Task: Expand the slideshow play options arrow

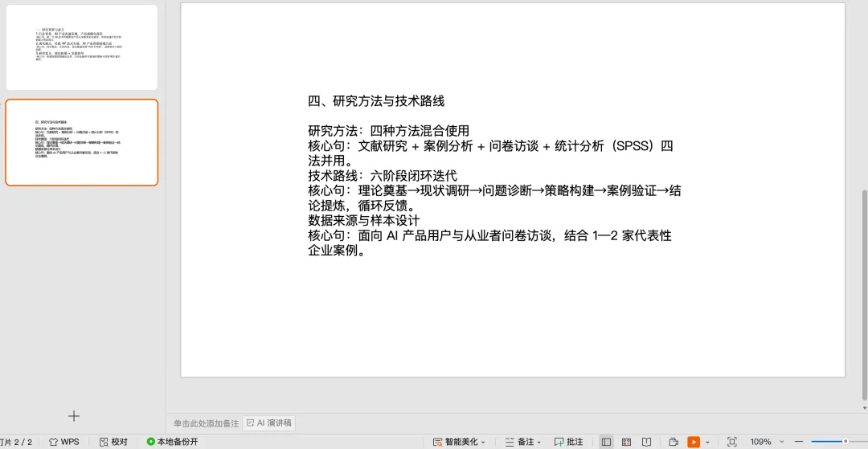Action: click(x=707, y=443)
